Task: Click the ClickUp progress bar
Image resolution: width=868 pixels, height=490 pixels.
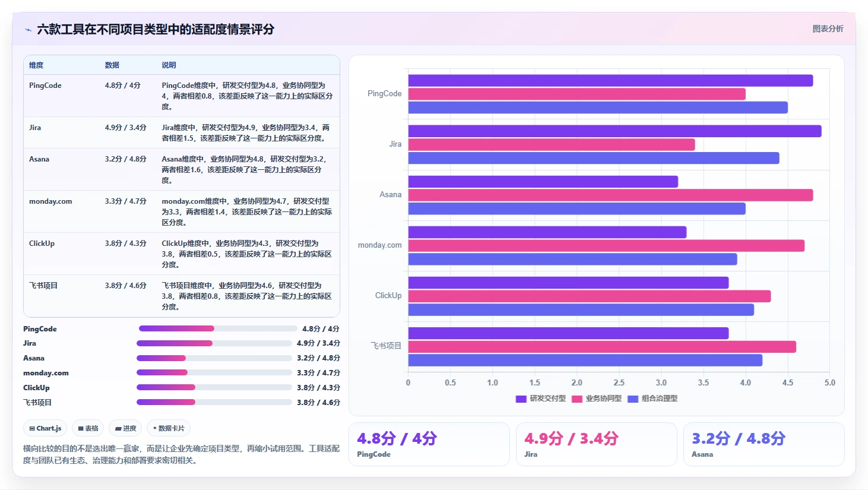Action: click(214, 387)
